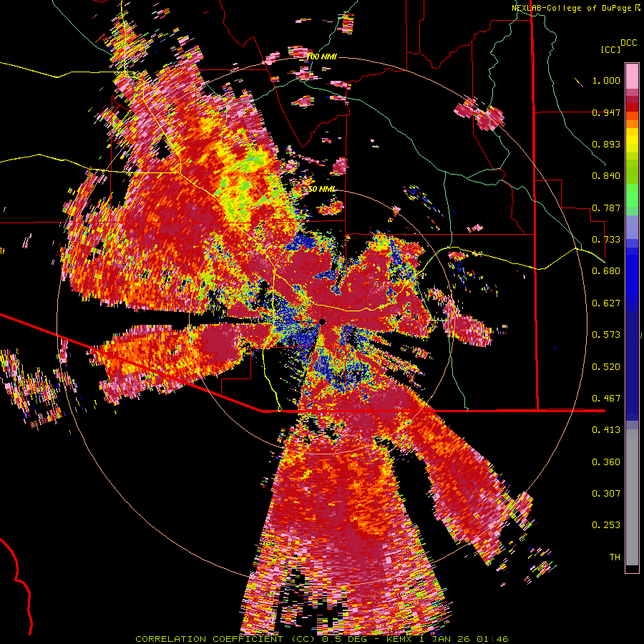The height and width of the screenshot is (644, 644).
Task: Select the 0.520 scale value
Action: pyautogui.click(x=606, y=367)
